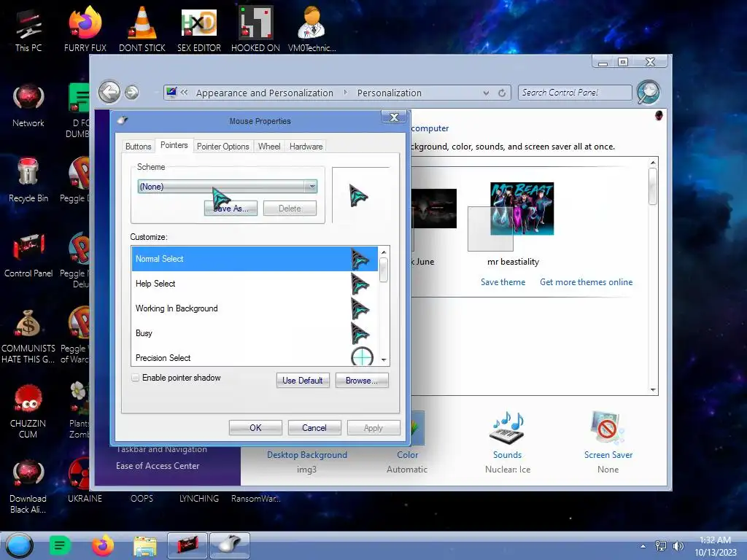This screenshot has height=560, width=747.
Task: Open the red fuzzy Chuzzle desktop icon
Action: point(28,411)
